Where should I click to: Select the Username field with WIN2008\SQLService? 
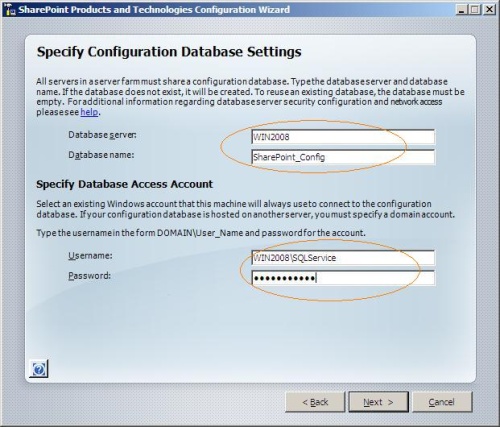(x=343, y=258)
